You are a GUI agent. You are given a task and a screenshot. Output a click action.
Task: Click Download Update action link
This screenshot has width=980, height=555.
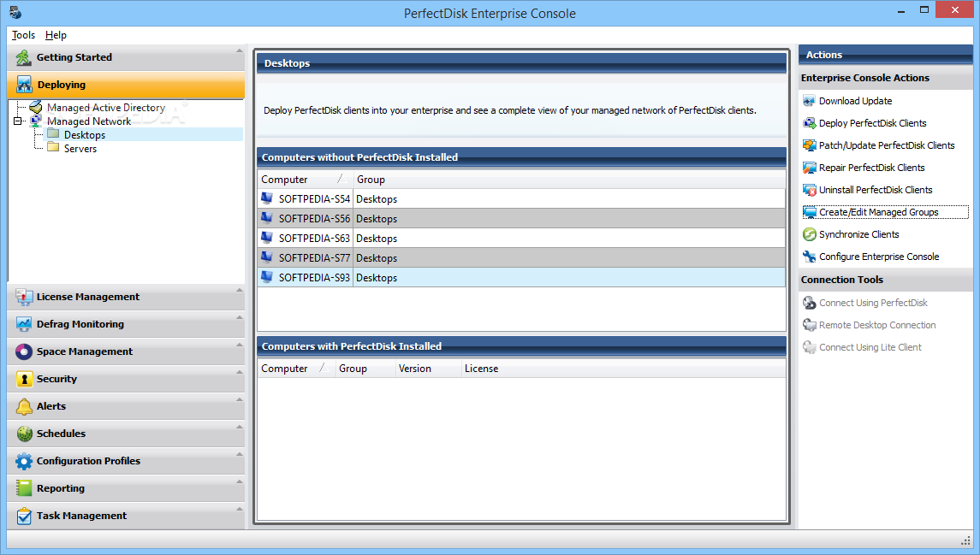855,101
